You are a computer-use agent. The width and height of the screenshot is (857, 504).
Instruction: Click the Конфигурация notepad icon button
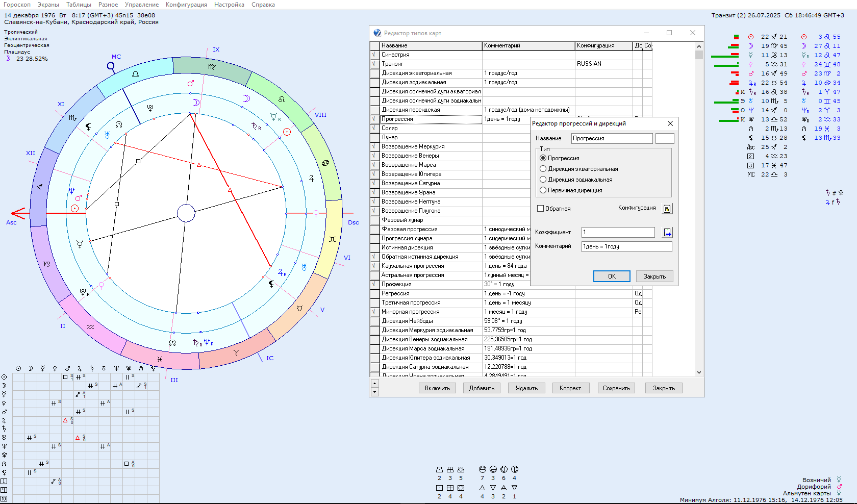pyautogui.click(x=667, y=209)
